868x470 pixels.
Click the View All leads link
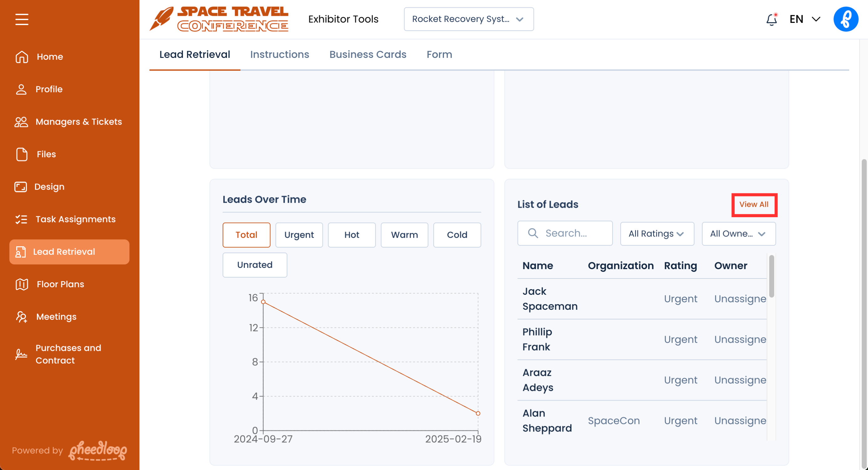753,204
